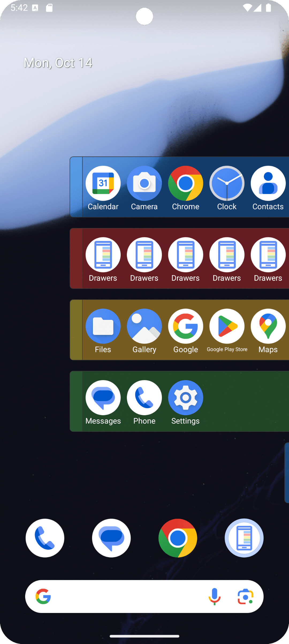Tap the Drawers app icon in the dock
The height and width of the screenshot is (644, 289).
[x=244, y=538]
